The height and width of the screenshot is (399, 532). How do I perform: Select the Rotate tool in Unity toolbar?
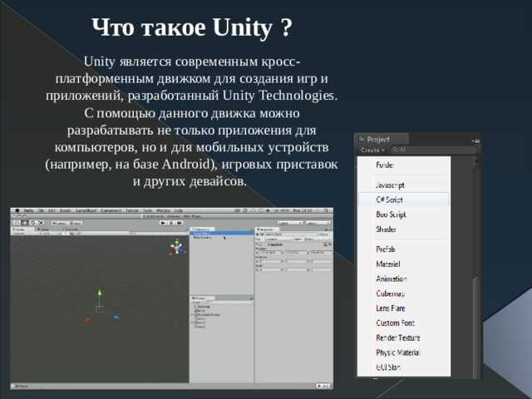33,223
